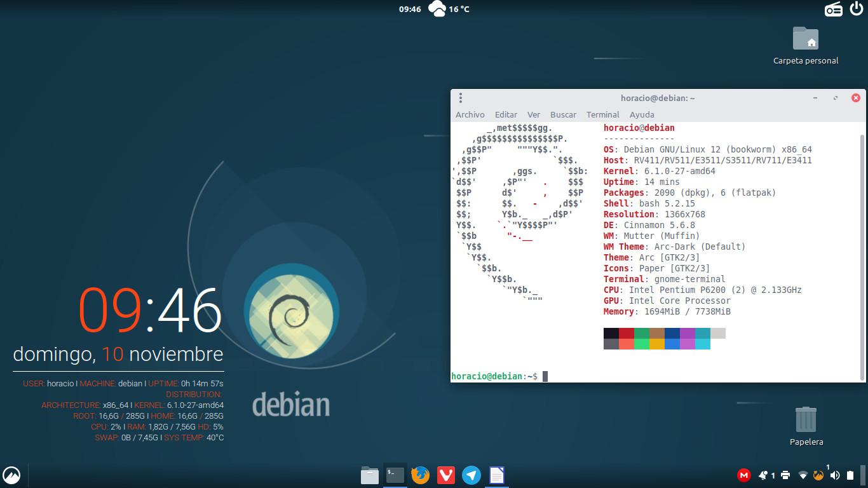Click the 'Resolution: 1366x768' line
The width and height of the screenshot is (868, 488).
click(654, 214)
